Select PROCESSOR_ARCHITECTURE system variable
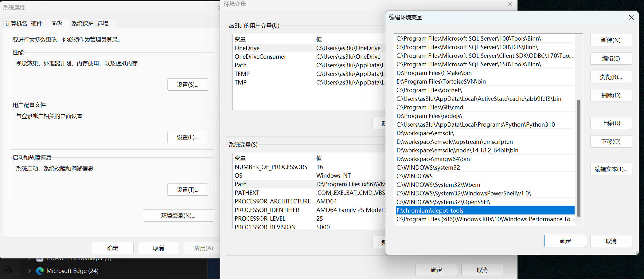644x279 pixels. (309, 201)
